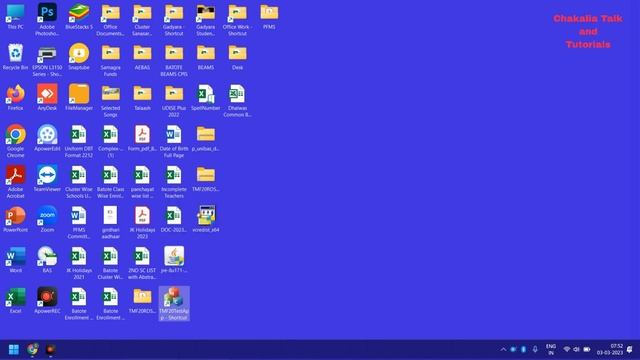The height and width of the screenshot is (360, 640).
Task: Select the Samagra Funds folder
Action: pyautogui.click(x=111, y=60)
